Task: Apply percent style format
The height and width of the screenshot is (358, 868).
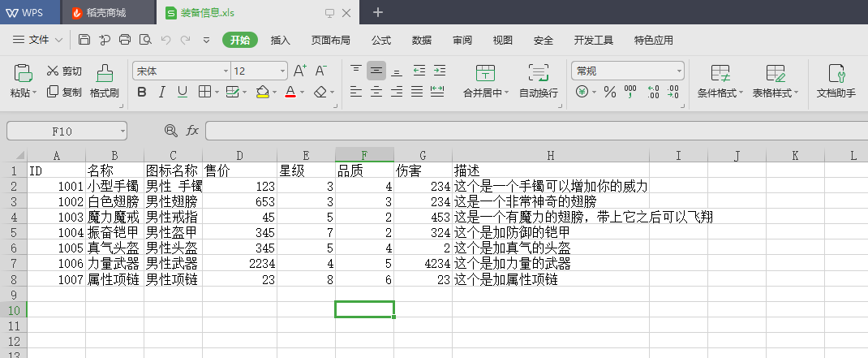Action: 610,92
